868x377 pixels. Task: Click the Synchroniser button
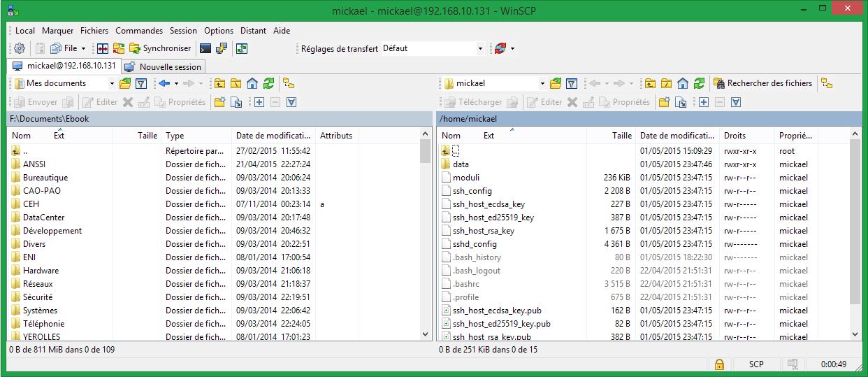pos(160,48)
